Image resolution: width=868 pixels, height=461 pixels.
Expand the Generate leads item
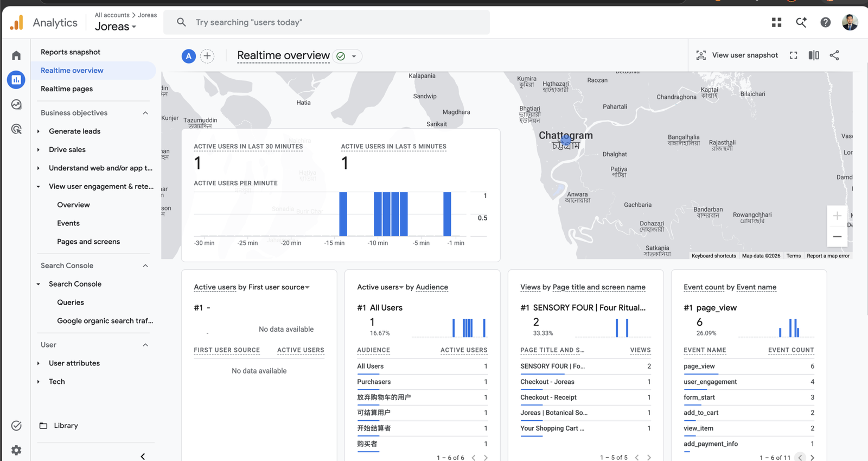(39, 131)
